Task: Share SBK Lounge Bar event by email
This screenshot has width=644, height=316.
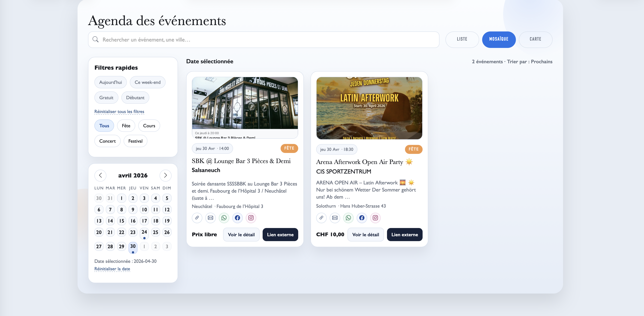Action: 211,218
